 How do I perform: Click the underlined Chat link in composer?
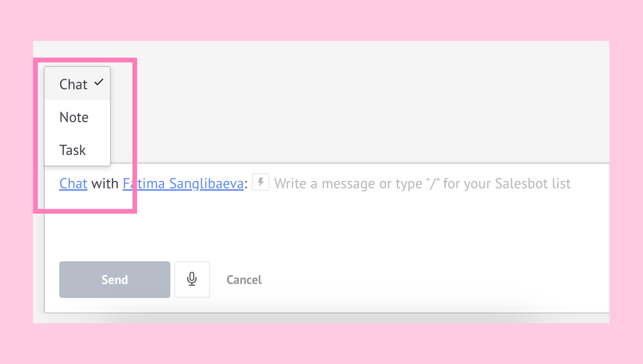pyautogui.click(x=73, y=183)
